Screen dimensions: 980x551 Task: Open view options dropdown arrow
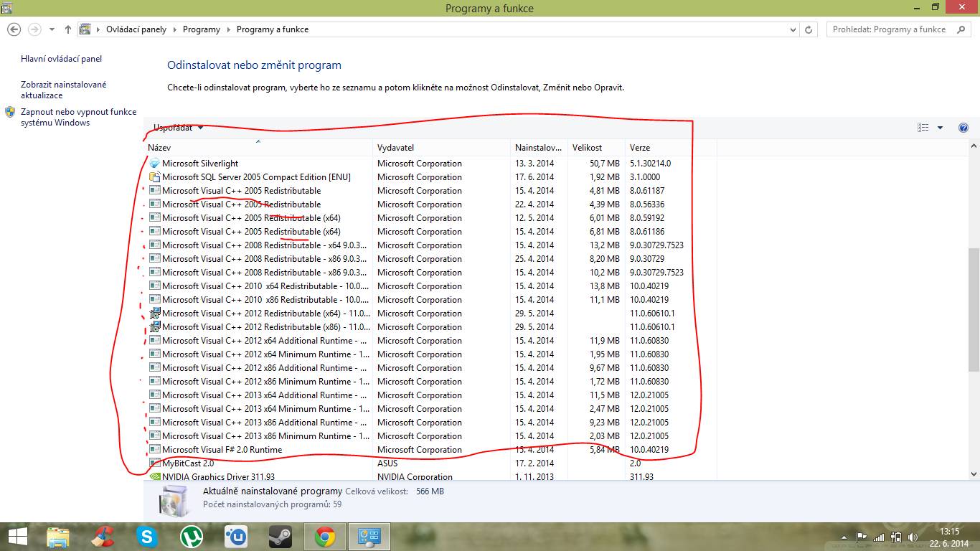click(x=941, y=128)
